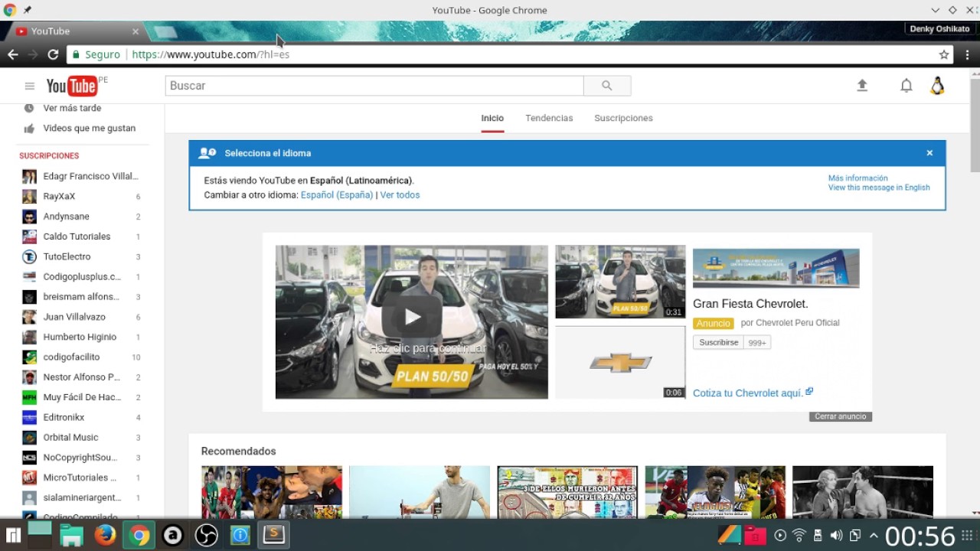Open the 0:06 Chevrolet logo thumbnail
This screenshot has height=551, width=980.
coord(620,362)
